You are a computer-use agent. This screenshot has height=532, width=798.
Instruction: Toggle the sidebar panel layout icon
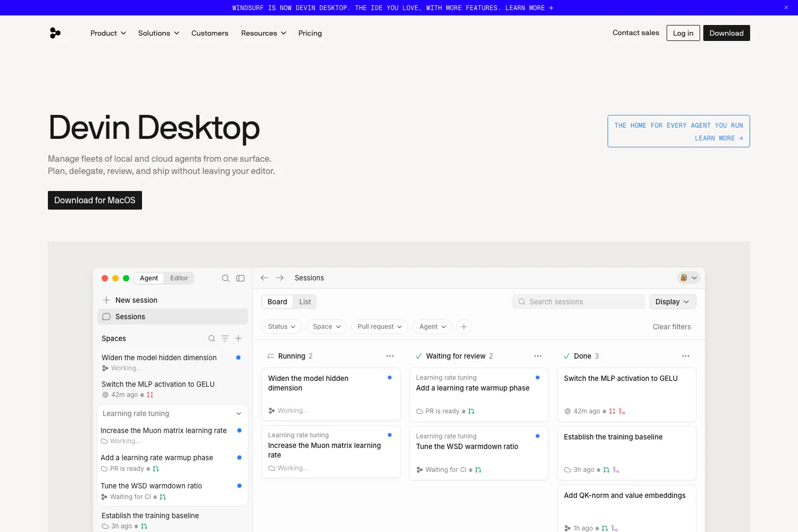(240, 278)
